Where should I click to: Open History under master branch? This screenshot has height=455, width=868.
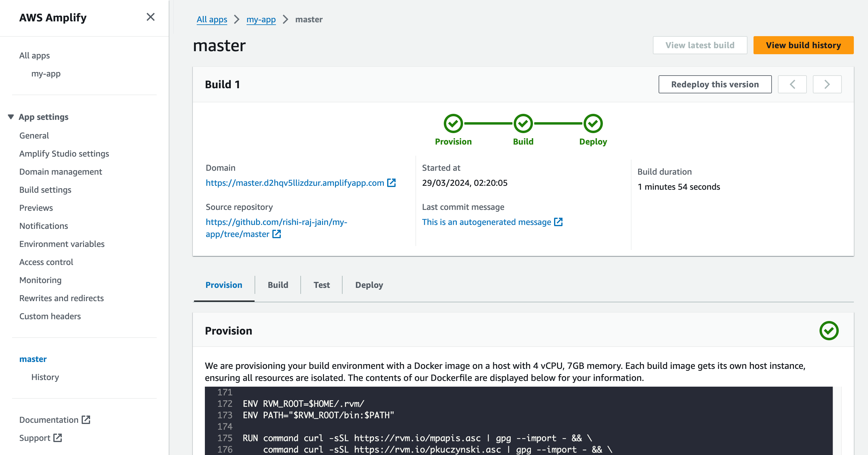point(45,377)
